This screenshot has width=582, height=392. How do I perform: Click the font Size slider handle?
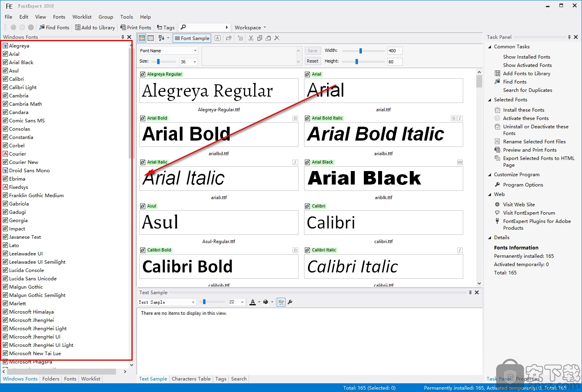158,61
